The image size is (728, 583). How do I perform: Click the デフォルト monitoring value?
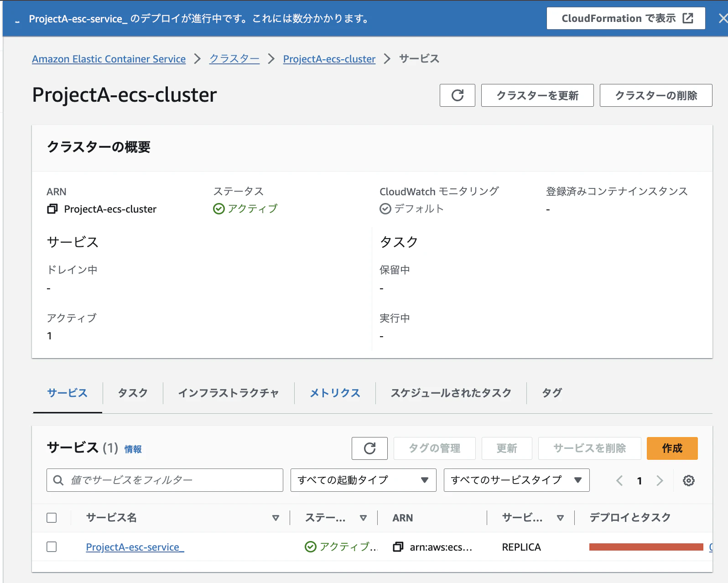419,209
